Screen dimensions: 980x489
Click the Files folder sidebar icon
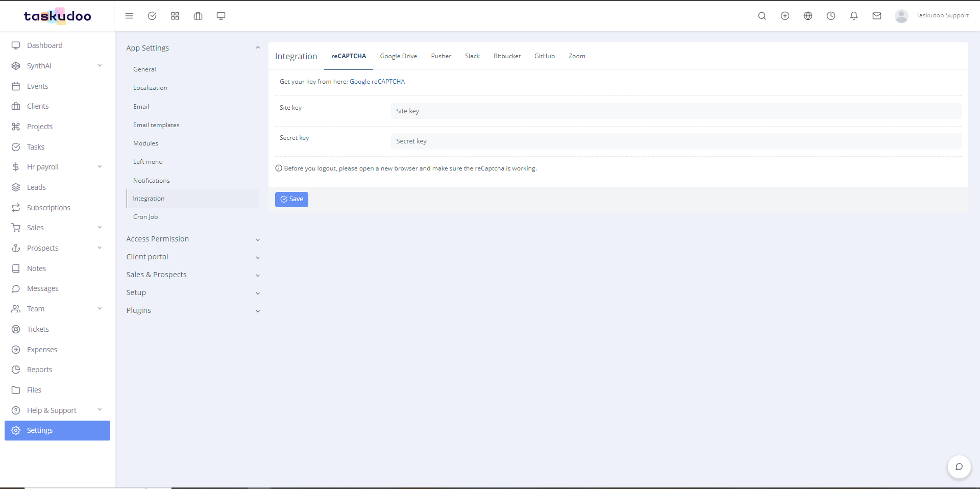click(16, 390)
